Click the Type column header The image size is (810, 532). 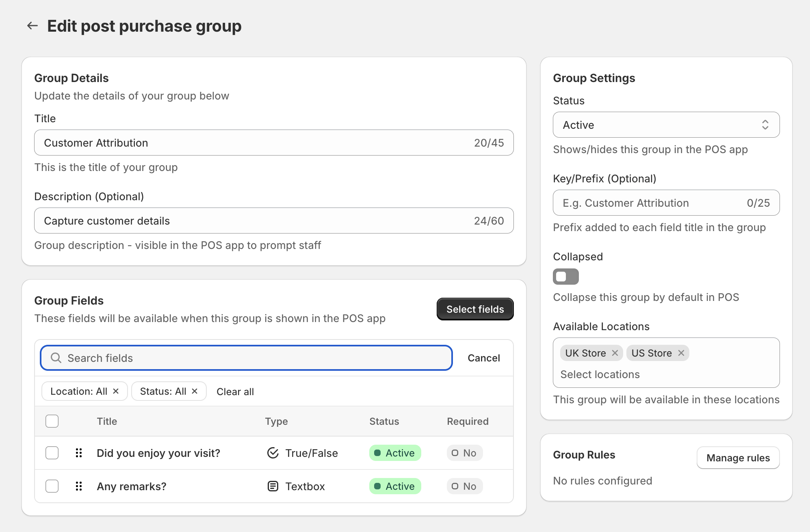(x=276, y=421)
